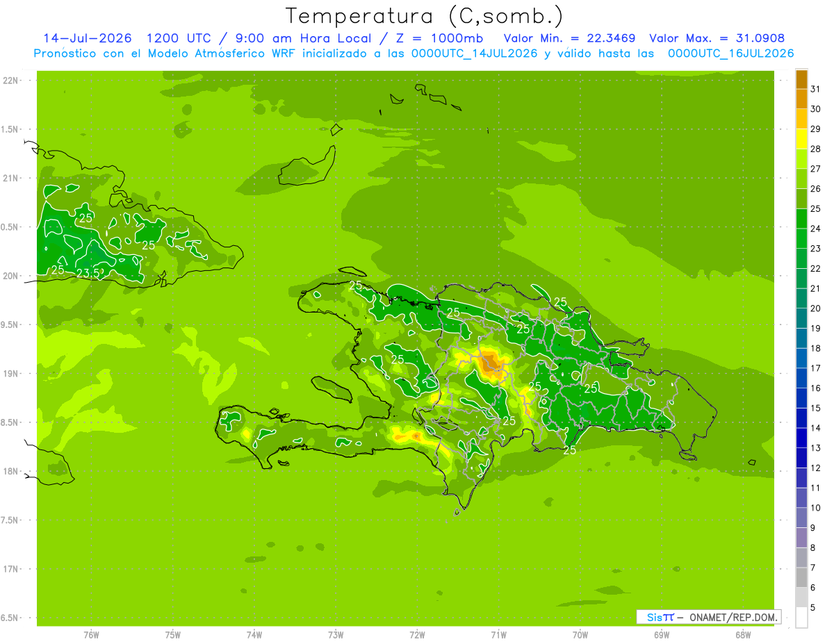
Task: Click the '23.5' contour label over Cuba
Action: point(90,273)
